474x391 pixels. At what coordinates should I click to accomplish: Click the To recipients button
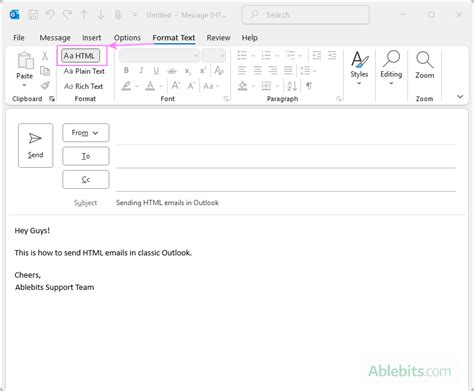[86, 156]
